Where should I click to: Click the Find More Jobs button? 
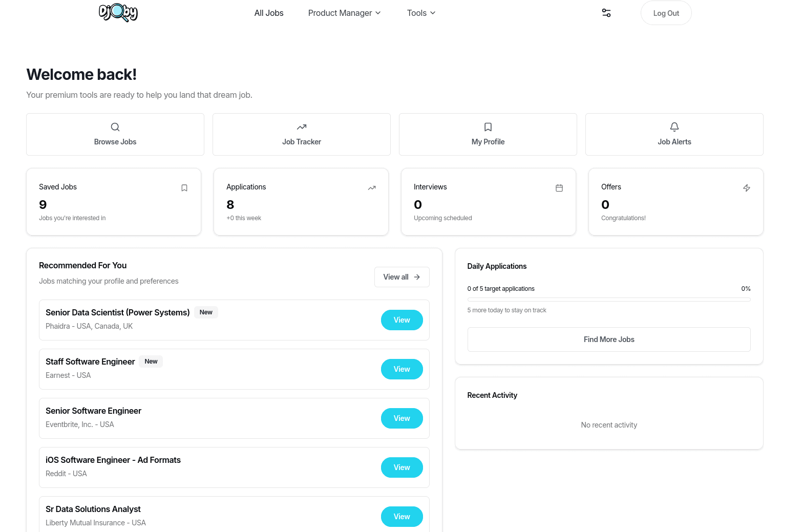609,339
